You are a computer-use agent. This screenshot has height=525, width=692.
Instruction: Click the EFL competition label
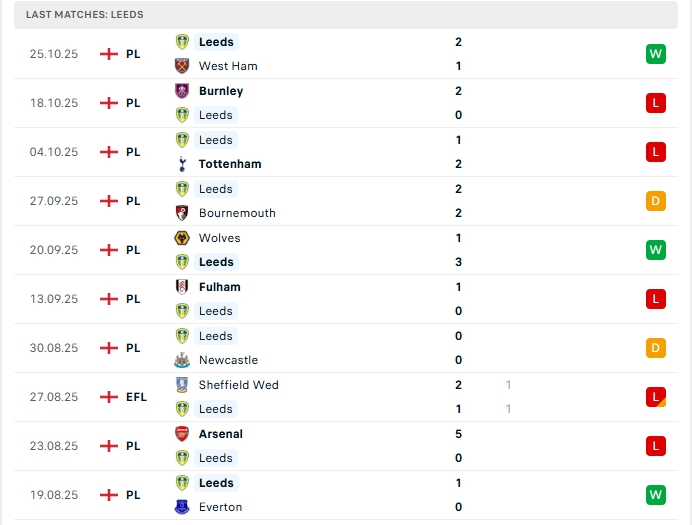click(136, 397)
